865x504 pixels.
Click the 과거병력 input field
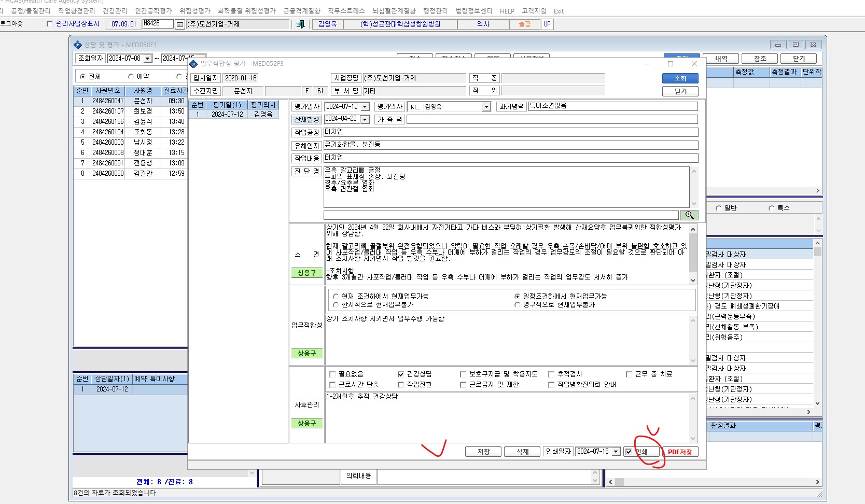[612, 106]
